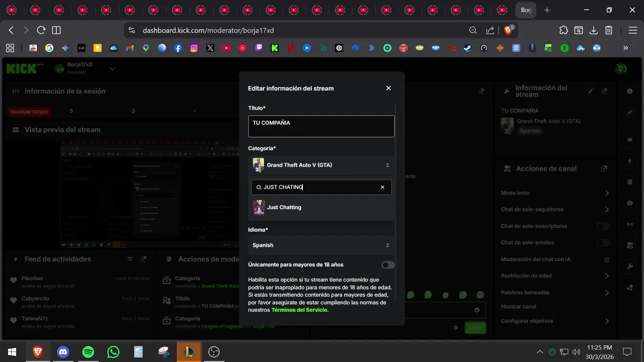Screen dimensions: 644x362
Task: Pop out the Información del stream panel
Action: point(604,92)
